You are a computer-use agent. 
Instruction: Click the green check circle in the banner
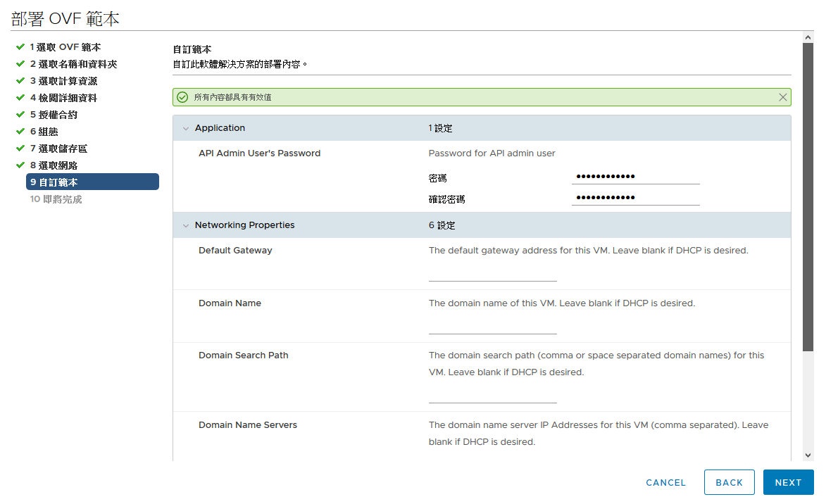click(x=182, y=97)
